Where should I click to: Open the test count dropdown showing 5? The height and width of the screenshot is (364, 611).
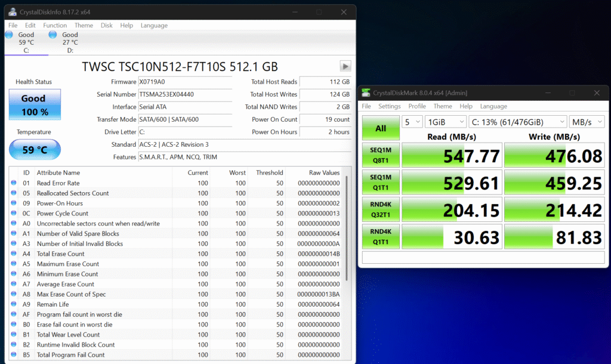click(x=412, y=122)
